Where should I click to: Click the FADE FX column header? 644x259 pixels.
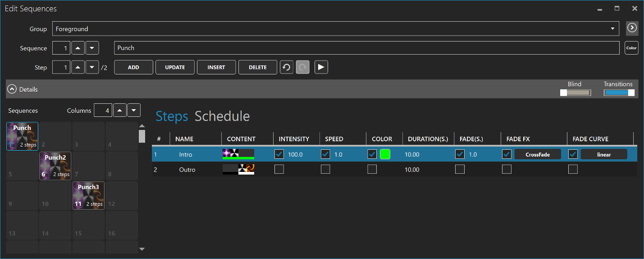tap(518, 139)
